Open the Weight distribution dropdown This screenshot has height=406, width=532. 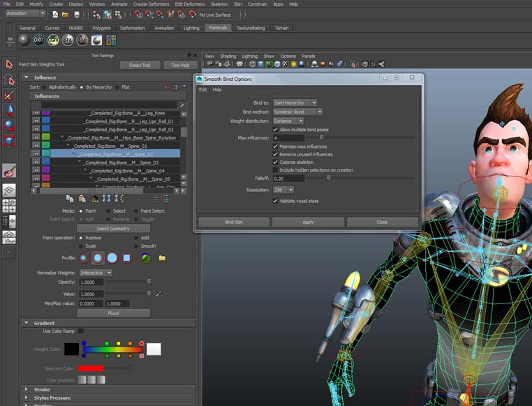coord(288,121)
